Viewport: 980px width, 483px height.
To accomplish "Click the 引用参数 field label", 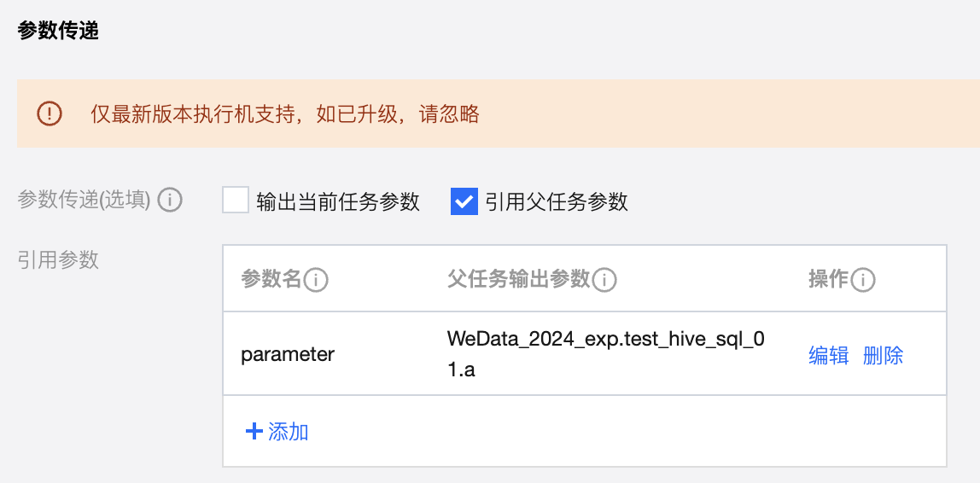I will tap(58, 260).
